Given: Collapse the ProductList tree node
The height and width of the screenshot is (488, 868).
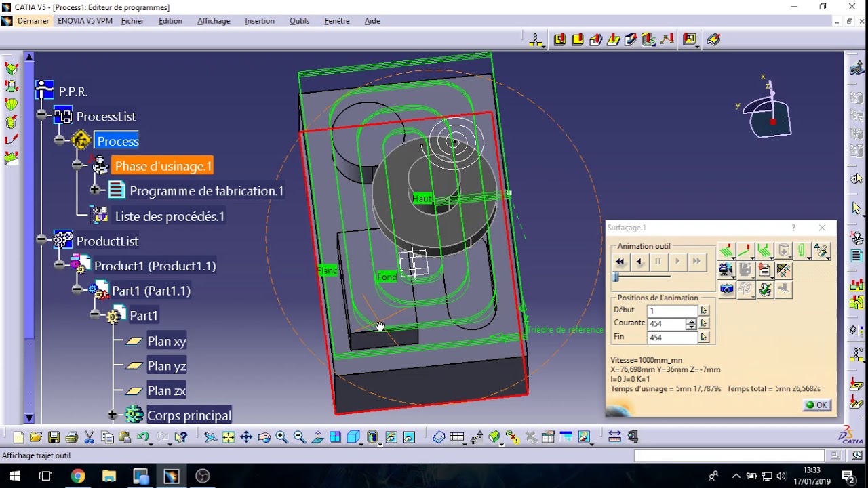Looking at the screenshot, I should click(x=42, y=239).
